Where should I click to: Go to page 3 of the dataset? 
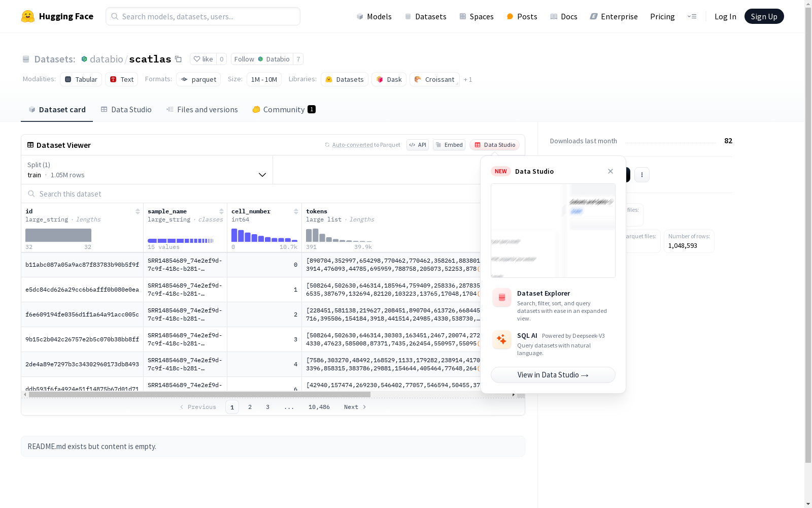tap(267, 407)
